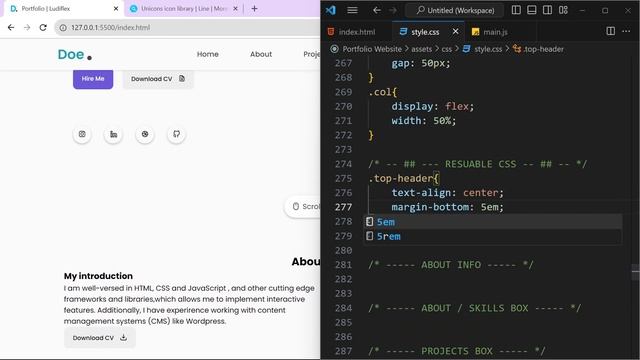Click style.css in the breadcrumb
Image resolution: width=640 pixels, height=360 pixels.
tap(488, 49)
